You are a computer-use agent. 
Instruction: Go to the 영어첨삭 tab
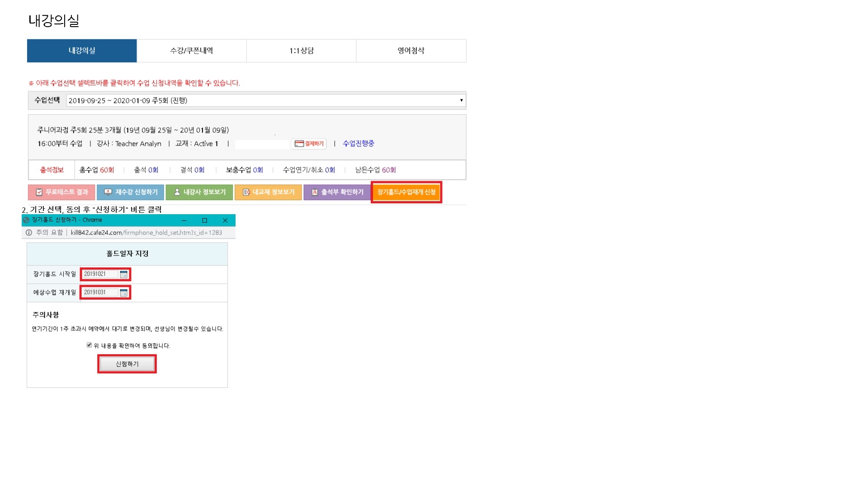pyautogui.click(x=411, y=51)
